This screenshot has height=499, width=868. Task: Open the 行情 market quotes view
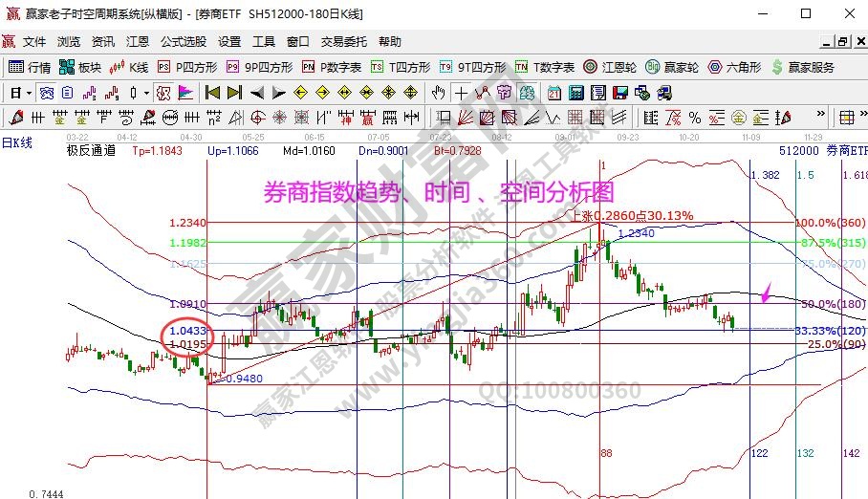[30, 67]
